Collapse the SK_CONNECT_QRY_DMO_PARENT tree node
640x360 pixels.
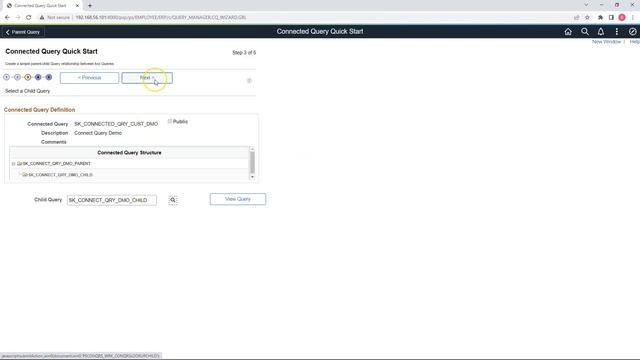pos(13,164)
